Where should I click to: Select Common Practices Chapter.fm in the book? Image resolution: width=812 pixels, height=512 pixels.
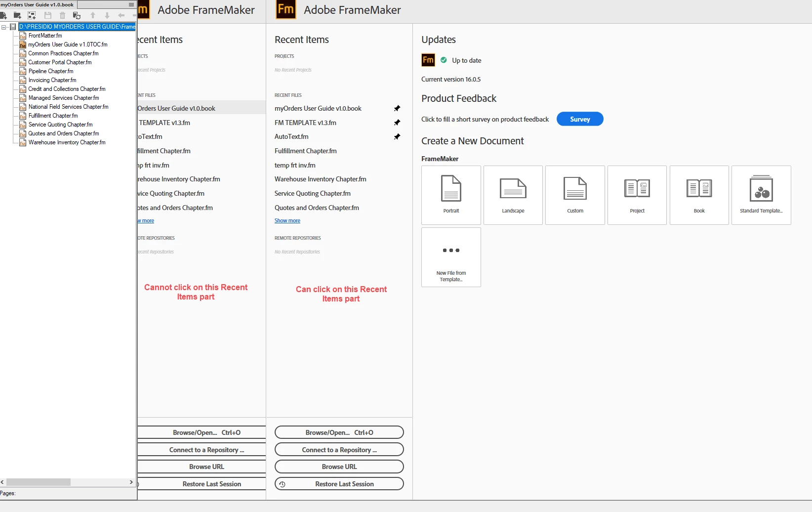63,53
